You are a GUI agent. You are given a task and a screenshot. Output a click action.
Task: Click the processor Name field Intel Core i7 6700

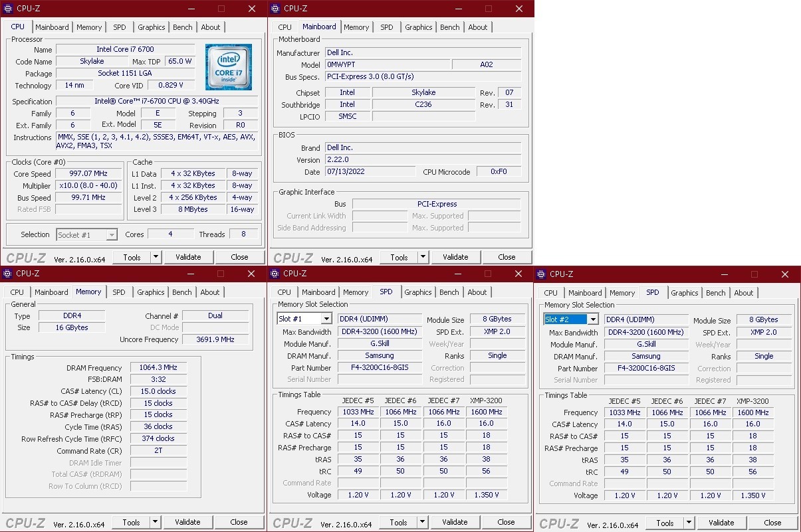[x=126, y=50]
